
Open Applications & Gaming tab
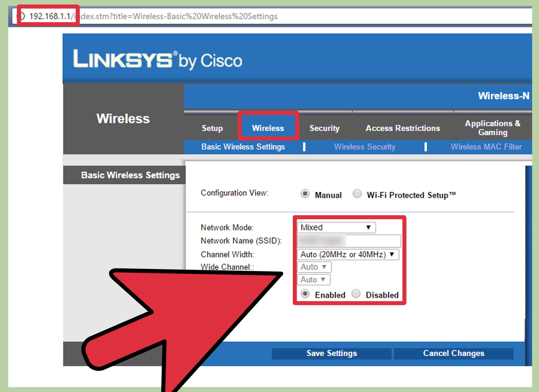tap(493, 128)
